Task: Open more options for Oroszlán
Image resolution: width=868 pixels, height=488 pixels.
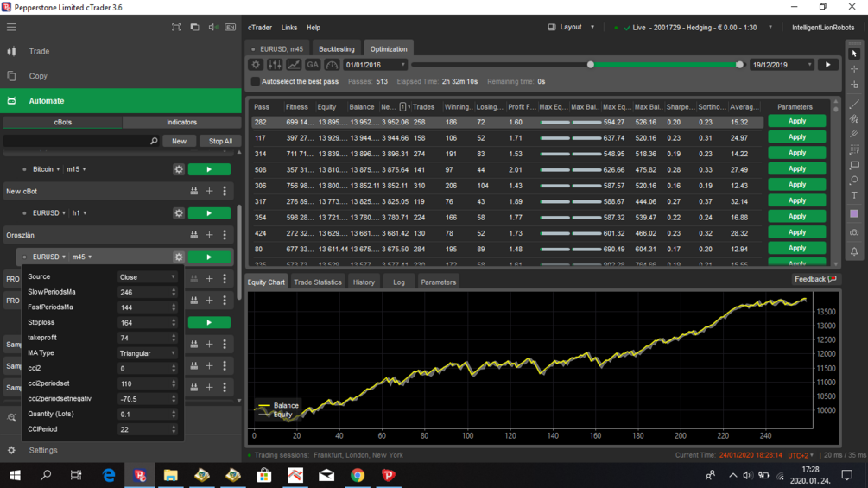Action: 225,235
